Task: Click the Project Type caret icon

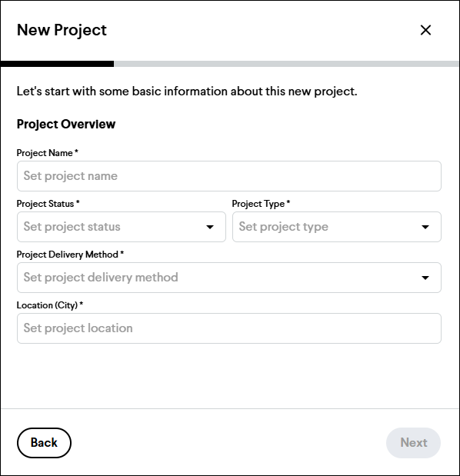Action: click(x=425, y=227)
